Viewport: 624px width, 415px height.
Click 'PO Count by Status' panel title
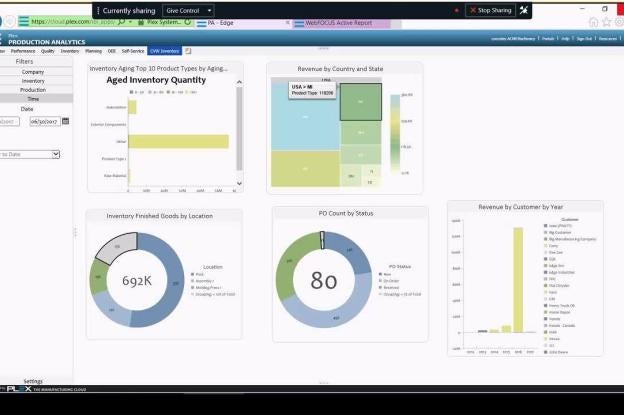pyautogui.click(x=346, y=213)
